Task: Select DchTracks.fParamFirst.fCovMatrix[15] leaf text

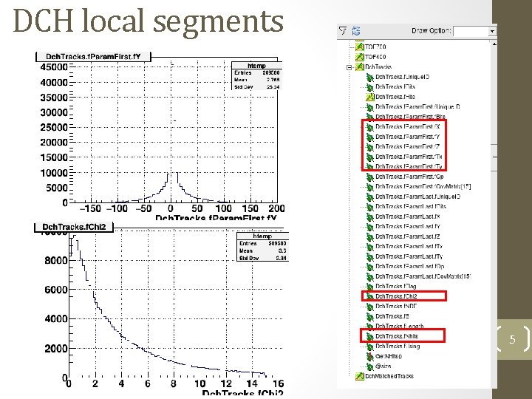Action: coord(423,187)
